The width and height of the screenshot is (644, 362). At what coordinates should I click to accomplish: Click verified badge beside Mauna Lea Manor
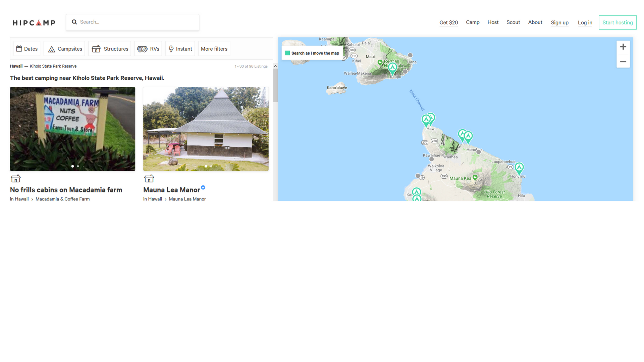(203, 187)
